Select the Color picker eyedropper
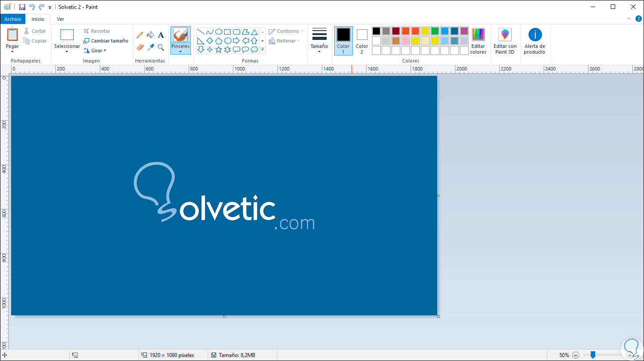This screenshot has width=644, height=361. click(150, 47)
